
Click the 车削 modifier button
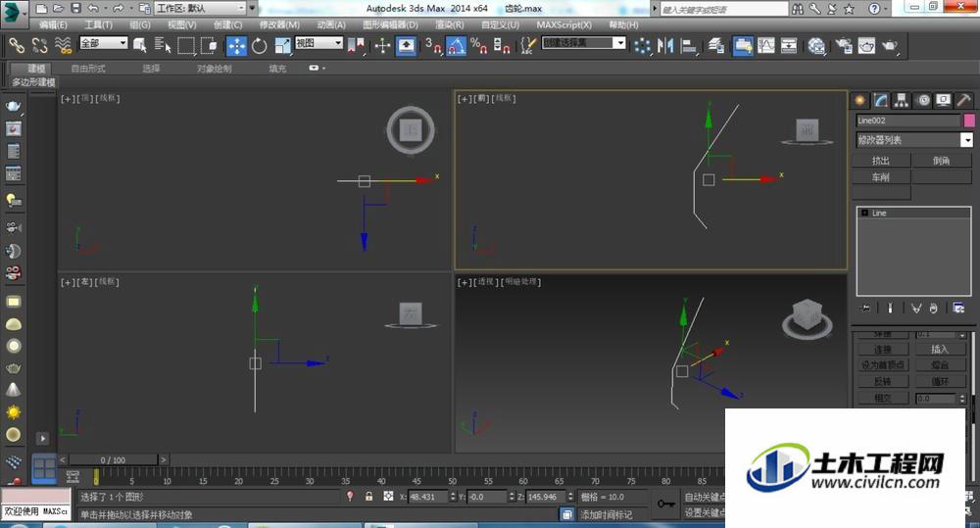[x=881, y=177]
